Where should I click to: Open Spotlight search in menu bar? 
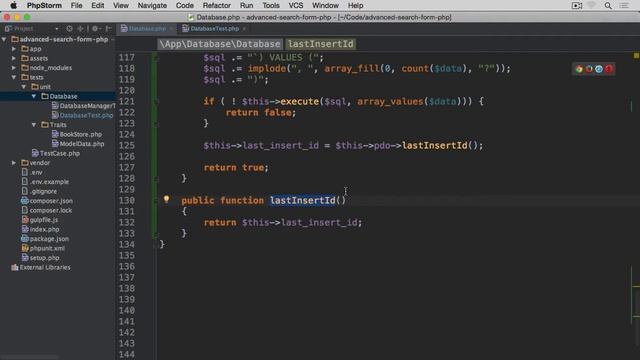(608, 5)
